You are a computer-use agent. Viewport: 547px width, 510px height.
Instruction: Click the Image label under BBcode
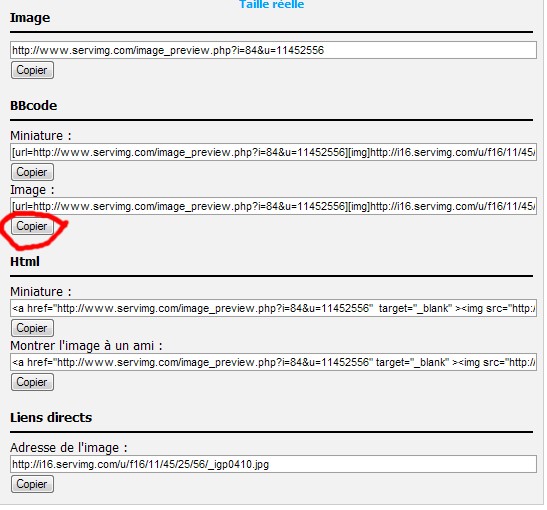tap(32, 190)
